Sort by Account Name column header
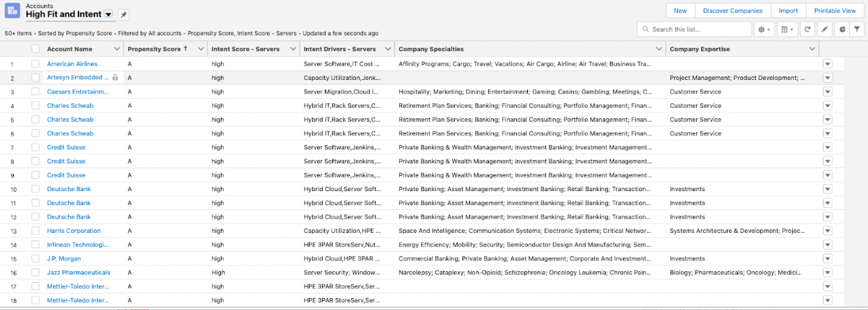 70,49
